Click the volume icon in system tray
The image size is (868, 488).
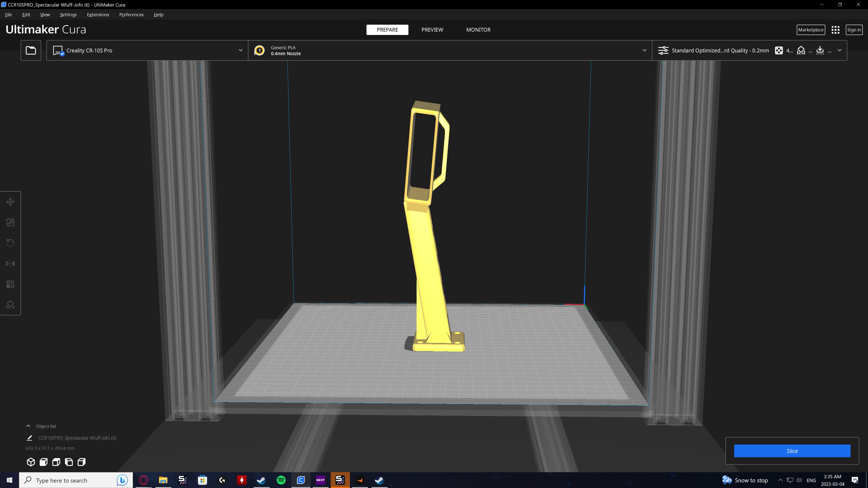pyautogui.click(x=799, y=480)
